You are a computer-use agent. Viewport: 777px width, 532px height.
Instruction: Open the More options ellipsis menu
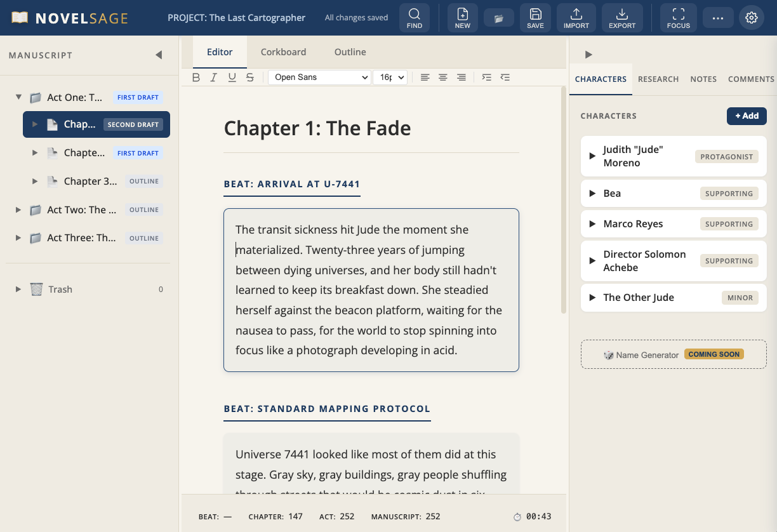tap(718, 17)
